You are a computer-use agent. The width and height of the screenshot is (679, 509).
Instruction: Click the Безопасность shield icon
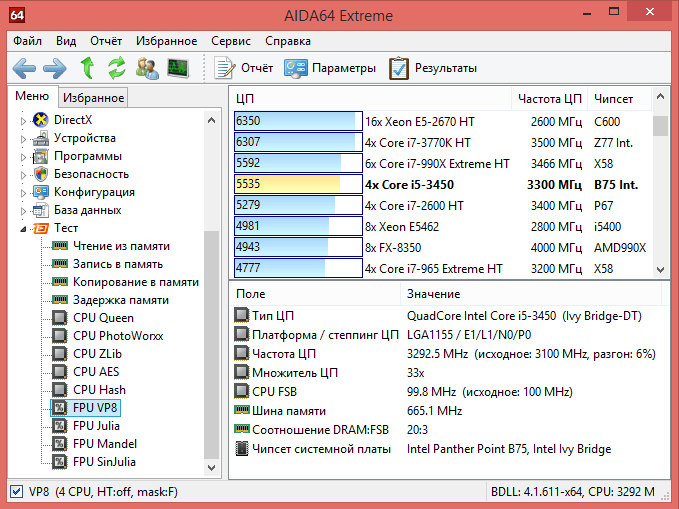tap(41, 174)
